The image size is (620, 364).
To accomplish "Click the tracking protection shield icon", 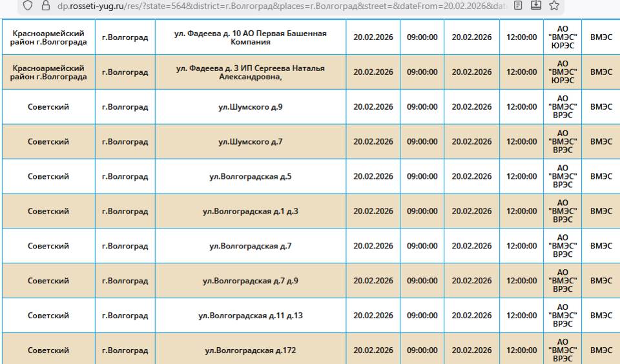I will [28, 6].
